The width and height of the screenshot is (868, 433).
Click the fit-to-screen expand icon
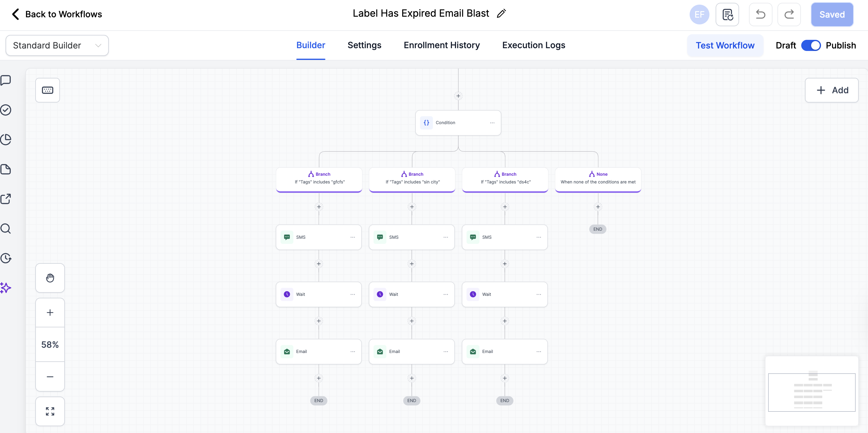coord(50,411)
